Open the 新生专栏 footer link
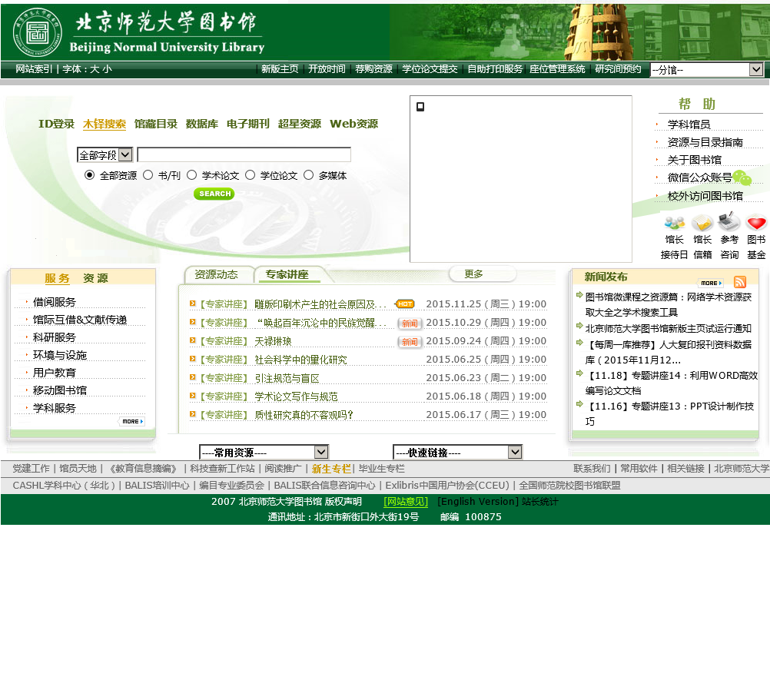 point(331,469)
